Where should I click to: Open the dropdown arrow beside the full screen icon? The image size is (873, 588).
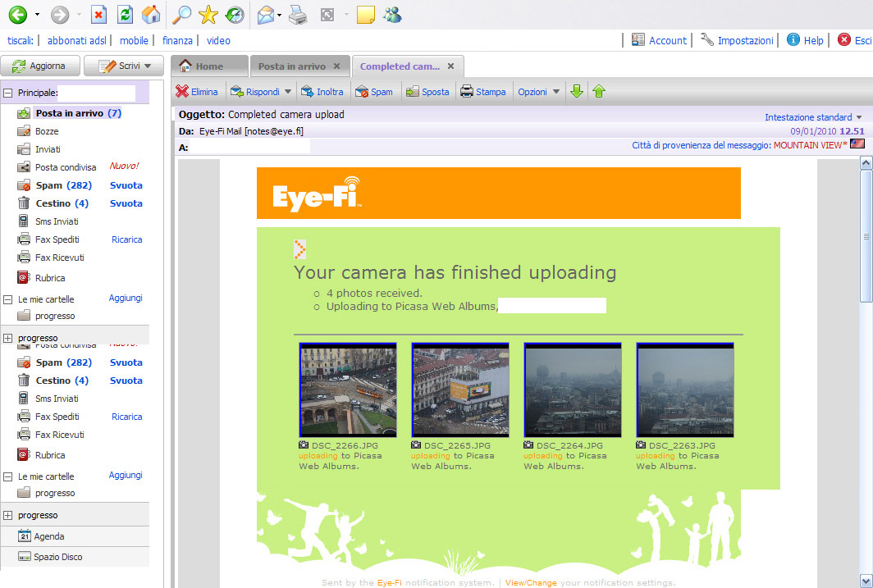click(x=345, y=15)
